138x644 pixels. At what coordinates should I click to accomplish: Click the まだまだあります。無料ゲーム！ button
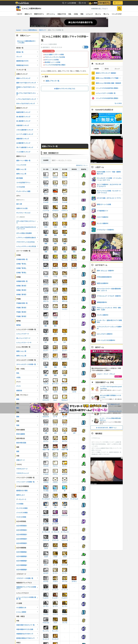[107, 428]
